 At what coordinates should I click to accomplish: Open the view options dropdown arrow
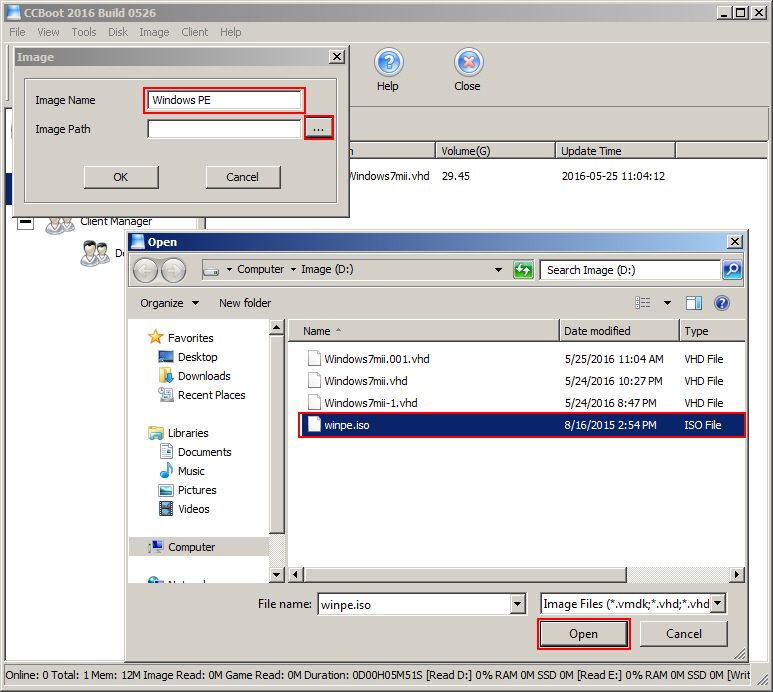tap(667, 303)
